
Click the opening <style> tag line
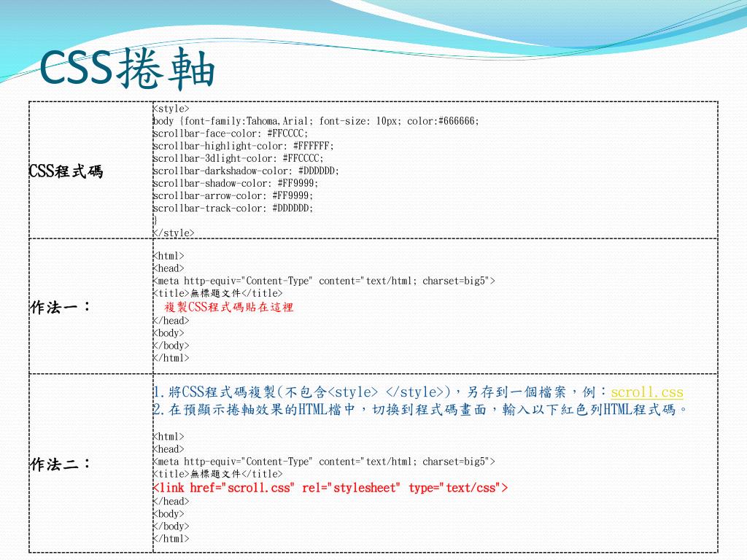coord(171,109)
